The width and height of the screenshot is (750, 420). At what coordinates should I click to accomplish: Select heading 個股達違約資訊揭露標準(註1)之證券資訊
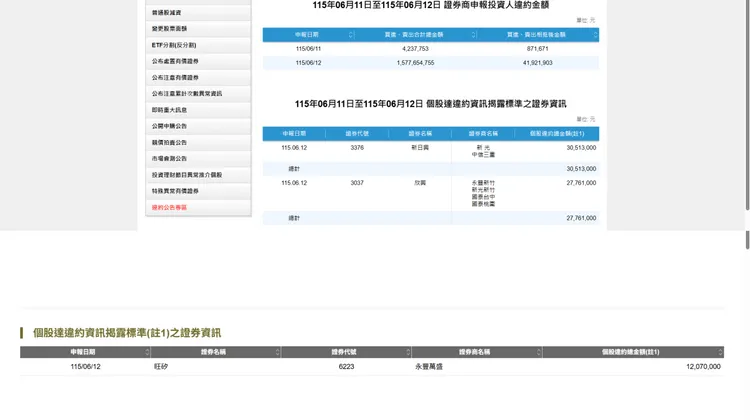(127, 333)
